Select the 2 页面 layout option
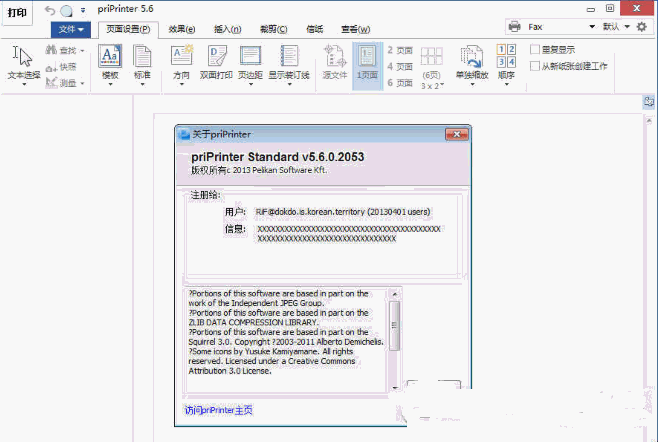This screenshot has width=658, height=442. [x=400, y=50]
